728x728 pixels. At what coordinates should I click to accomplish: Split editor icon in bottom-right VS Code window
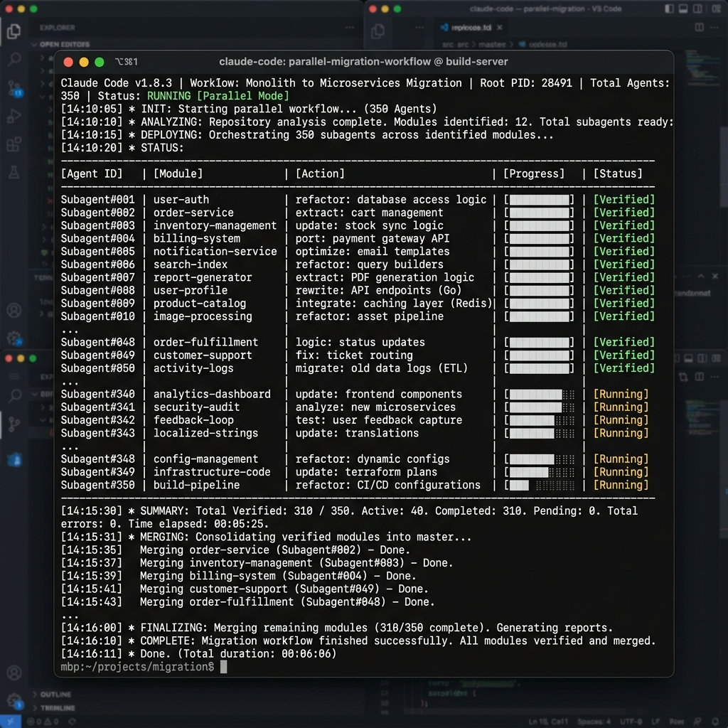[x=699, y=377]
